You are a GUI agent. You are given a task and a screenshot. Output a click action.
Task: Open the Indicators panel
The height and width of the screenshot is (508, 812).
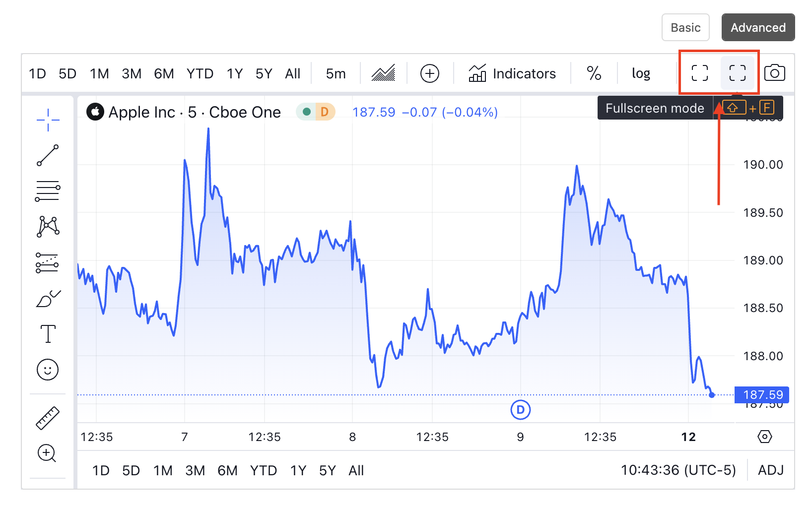514,73
